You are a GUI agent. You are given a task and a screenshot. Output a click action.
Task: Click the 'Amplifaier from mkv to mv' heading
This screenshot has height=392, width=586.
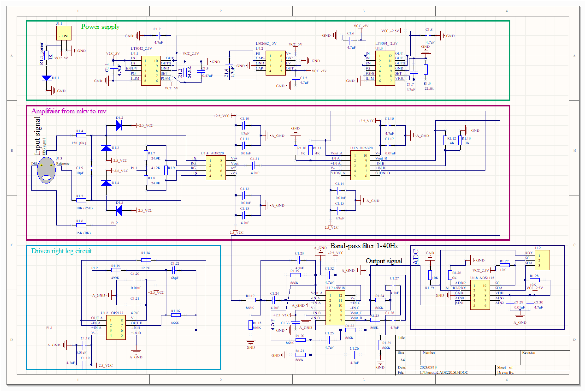click(69, 111)
